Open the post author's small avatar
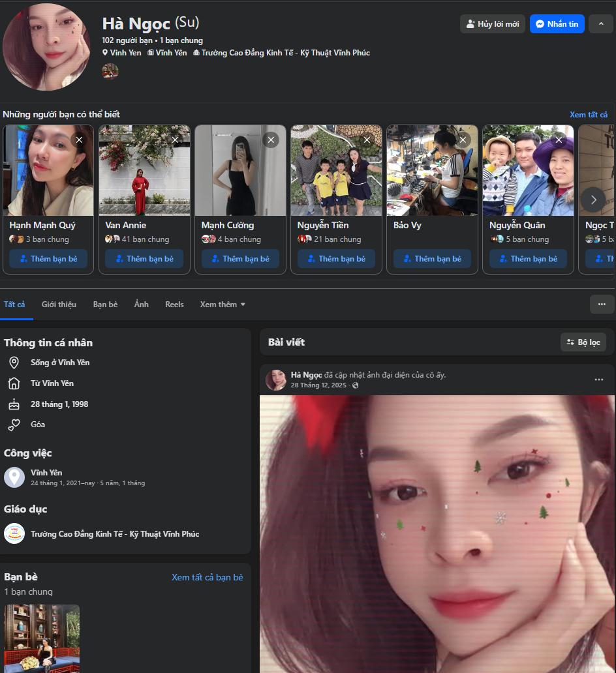The image size is (616, 673). (x=276, y=380)
